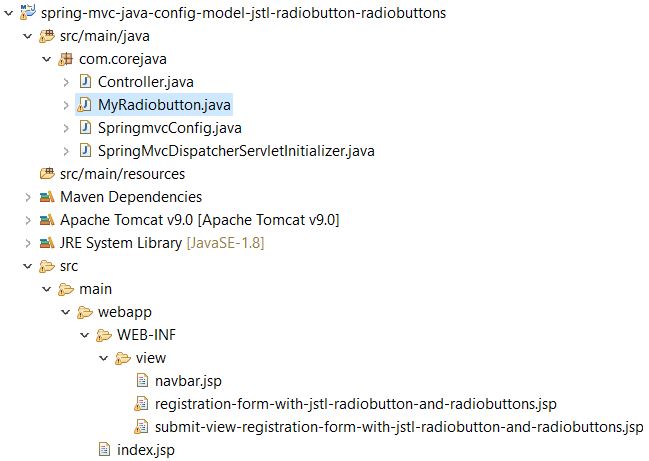The height and width of the screenshot is (461, 649).
Task: Click the src/main/resources folder icon
Action: (x=47, y=174)
